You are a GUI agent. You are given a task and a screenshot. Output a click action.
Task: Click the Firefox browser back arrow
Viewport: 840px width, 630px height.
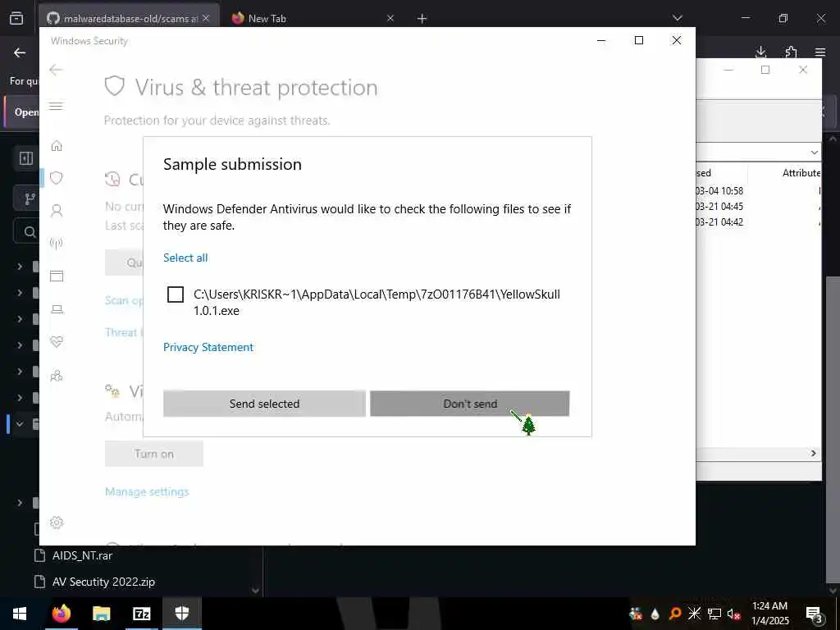tap(20, 52)
